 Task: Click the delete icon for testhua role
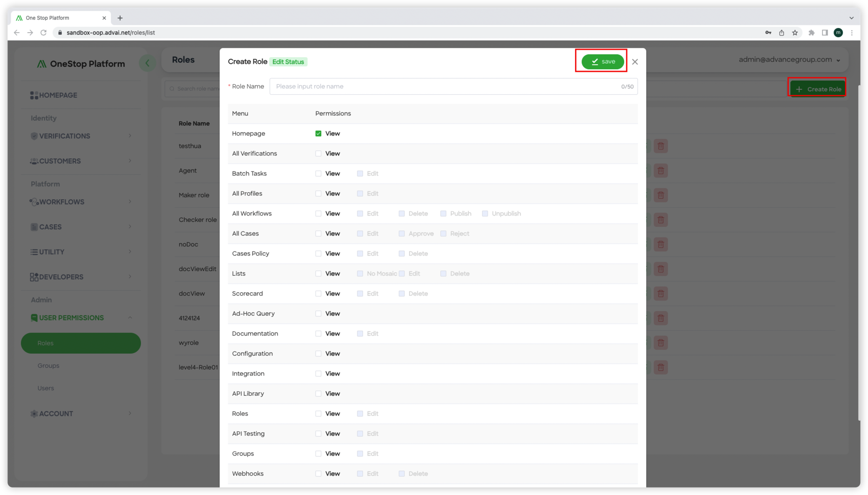pos(661,146)
